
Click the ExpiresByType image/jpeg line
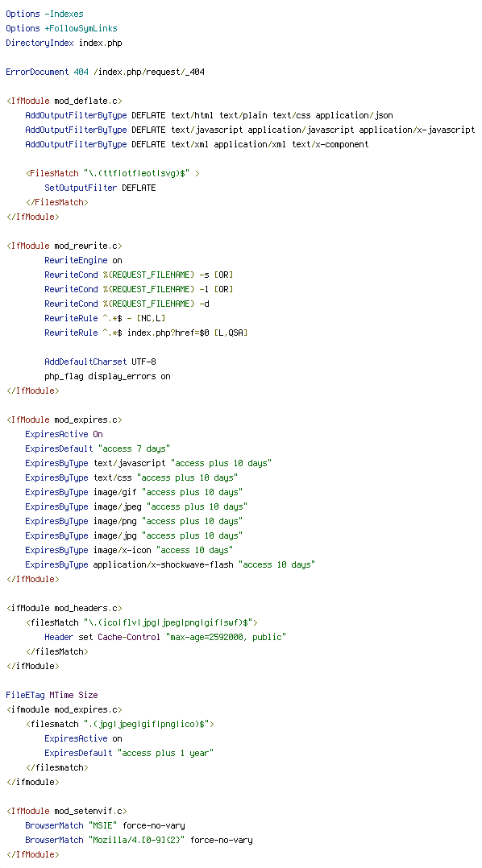point(136,506)
